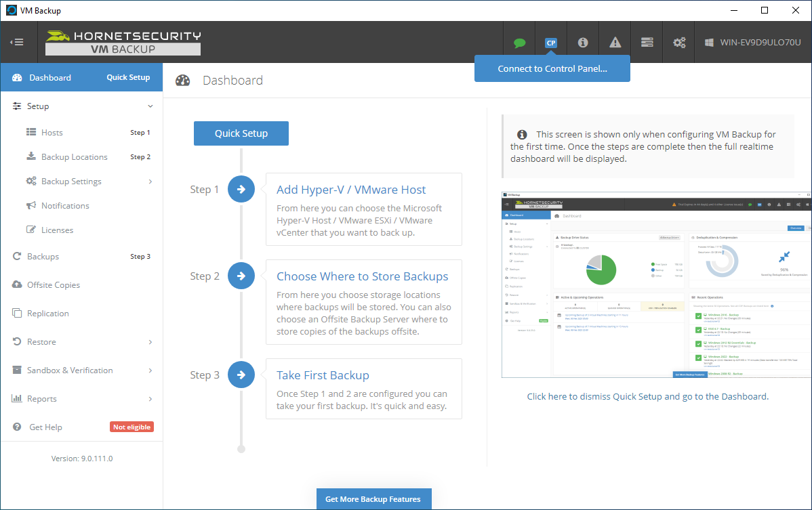Click the Step 3 label beside Backups
812x510 pixels.
[140, 257]
